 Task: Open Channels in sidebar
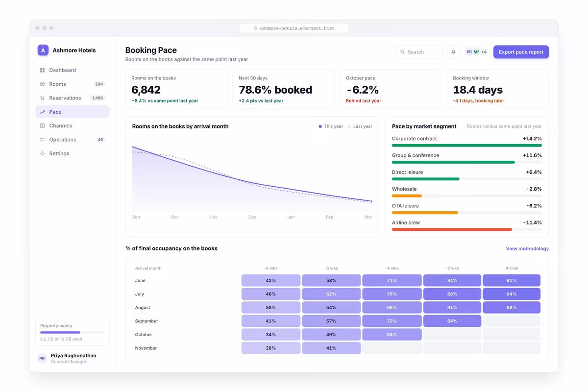(73, 126)
